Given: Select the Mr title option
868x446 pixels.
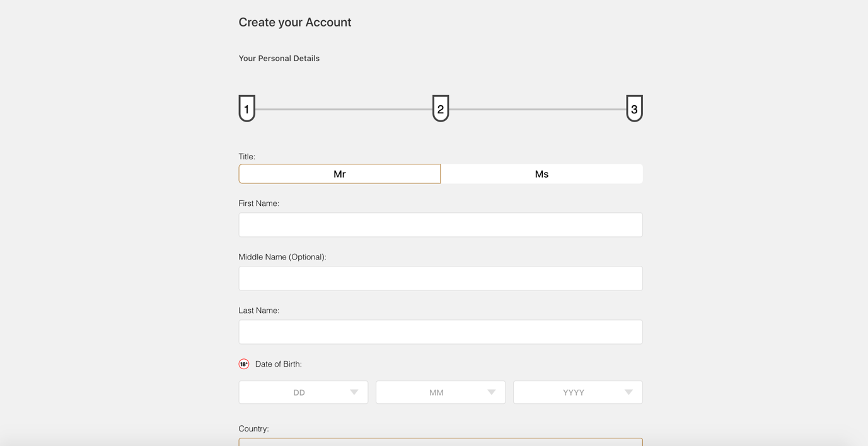Looking at the screenshot, I should 339,174.
